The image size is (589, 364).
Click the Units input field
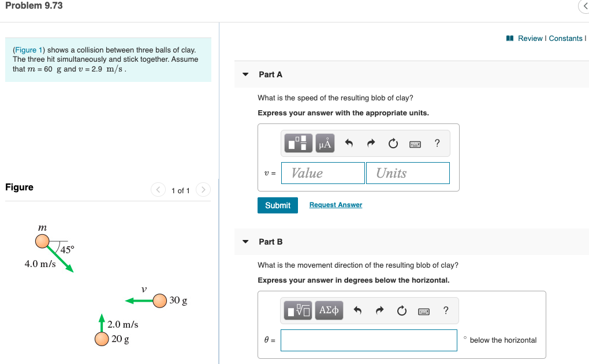click(408, 173)
